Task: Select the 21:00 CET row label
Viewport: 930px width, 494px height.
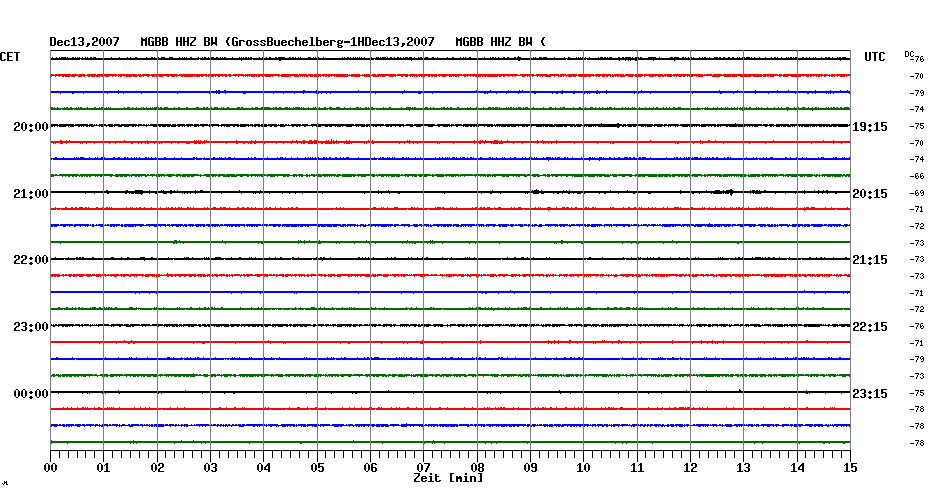Action: click(x=31, y=194)
